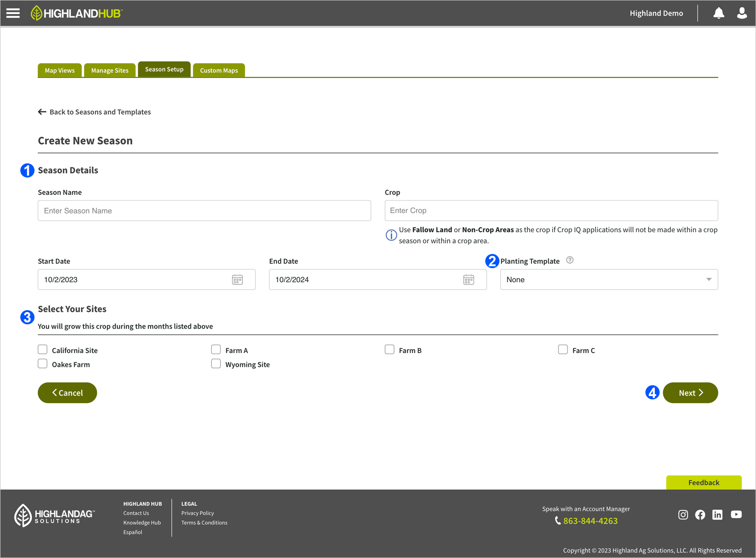This screenshot has height=558, width=756.
Task: Open the End Date calendar picker
Action: coord(468,280)
